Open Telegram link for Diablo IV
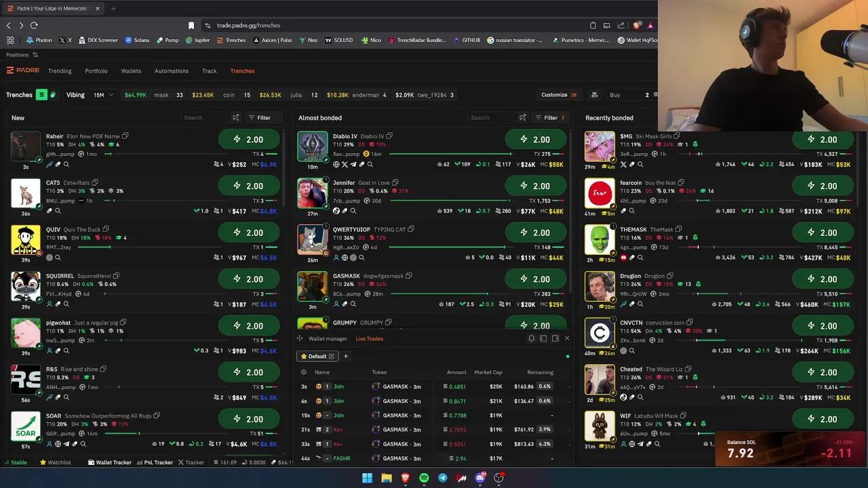Viewport: 868px width, 488px height. pyautogui.click(x=353, y=165)
